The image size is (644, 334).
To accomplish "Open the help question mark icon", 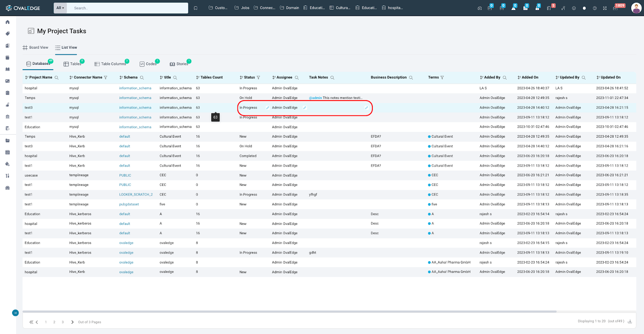I will 594,8.
